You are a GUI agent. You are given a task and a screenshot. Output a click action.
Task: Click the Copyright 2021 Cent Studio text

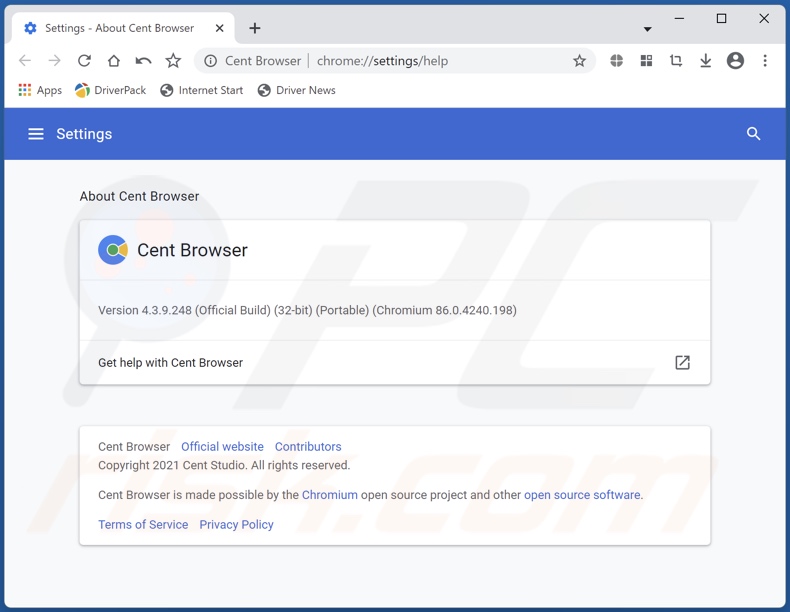(224, 465)
